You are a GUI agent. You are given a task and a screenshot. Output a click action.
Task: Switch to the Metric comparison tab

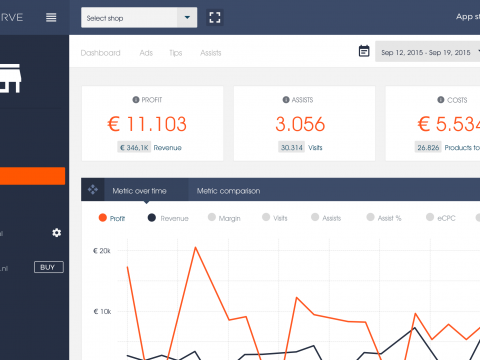pos(228,191)
